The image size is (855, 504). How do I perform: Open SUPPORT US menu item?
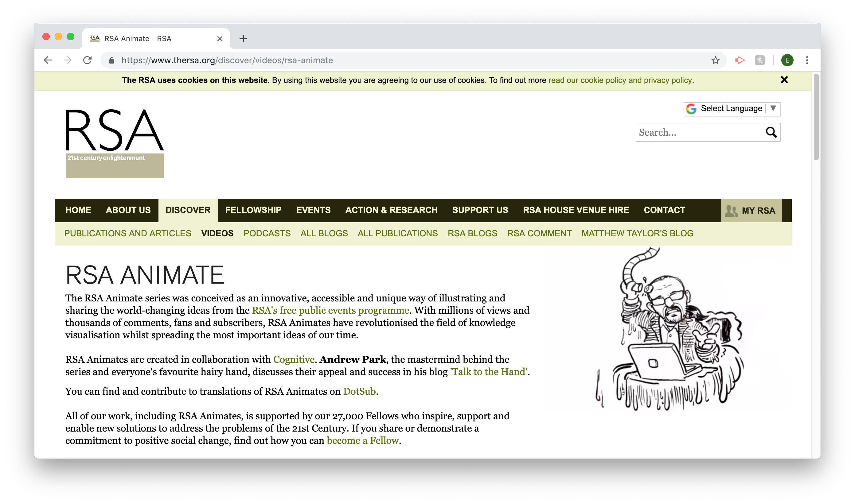point(480,210)
